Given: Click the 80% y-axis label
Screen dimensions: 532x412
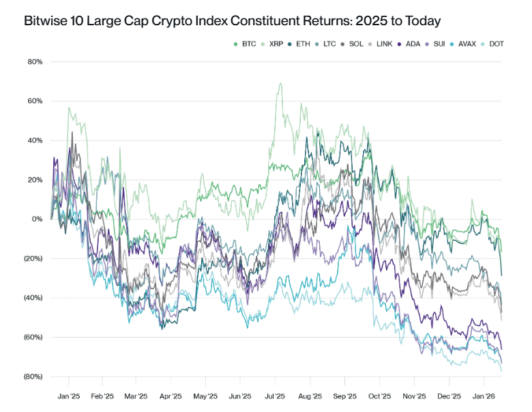Looking at the screenshot, I should pyautogui.click(x=35, y=62).
